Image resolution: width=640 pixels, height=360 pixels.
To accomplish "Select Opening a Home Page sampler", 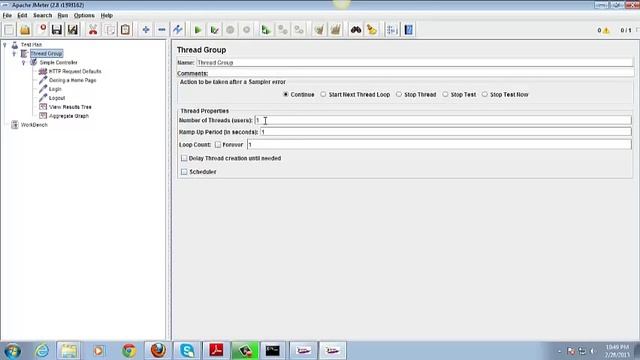I will pos(73,80).
